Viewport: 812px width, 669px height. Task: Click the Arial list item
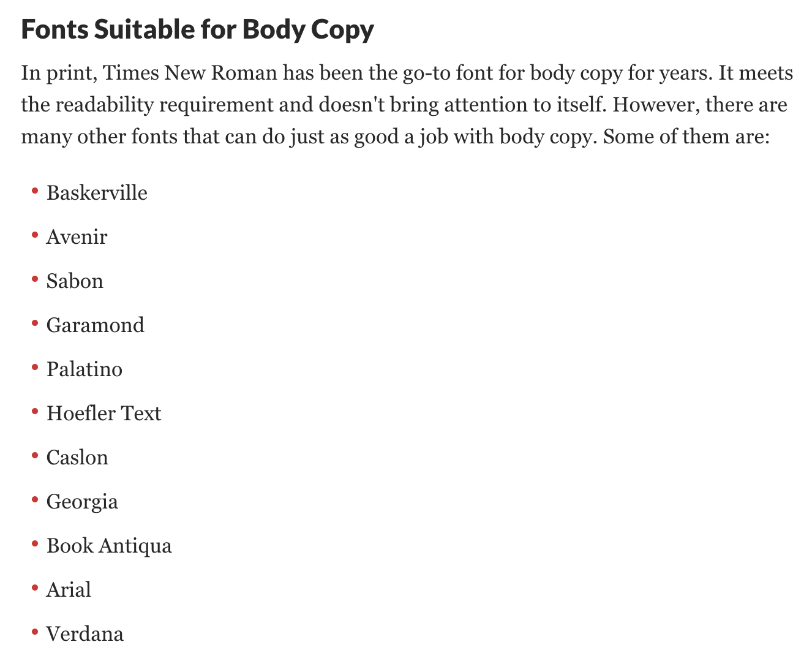tap(69, 590)
